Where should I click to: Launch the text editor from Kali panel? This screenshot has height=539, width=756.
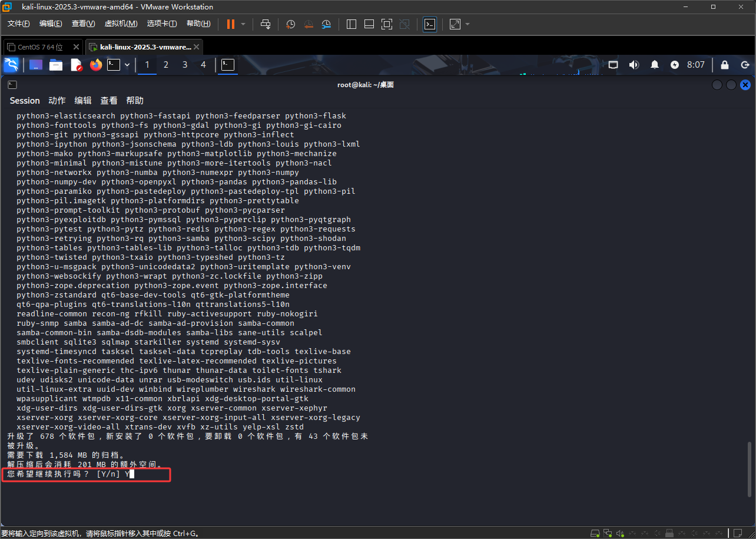[77, 65]
